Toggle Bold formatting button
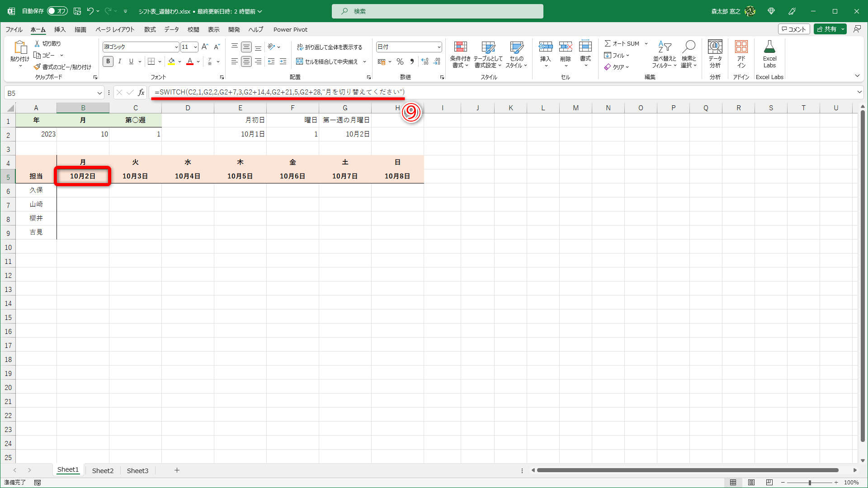 (108, 61)
